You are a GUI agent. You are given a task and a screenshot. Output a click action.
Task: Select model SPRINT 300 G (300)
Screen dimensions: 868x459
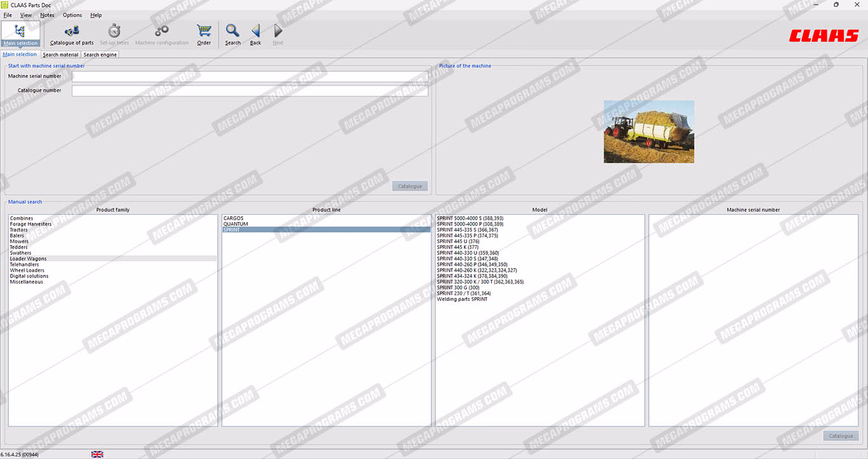coord(539,288)
